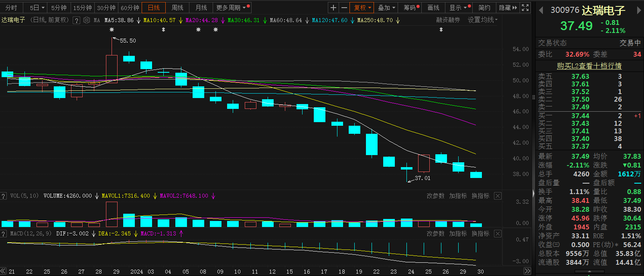Click the 卖五 37.63 ask row
Screen dimensions: 644x276
click(x=589, y=76)
